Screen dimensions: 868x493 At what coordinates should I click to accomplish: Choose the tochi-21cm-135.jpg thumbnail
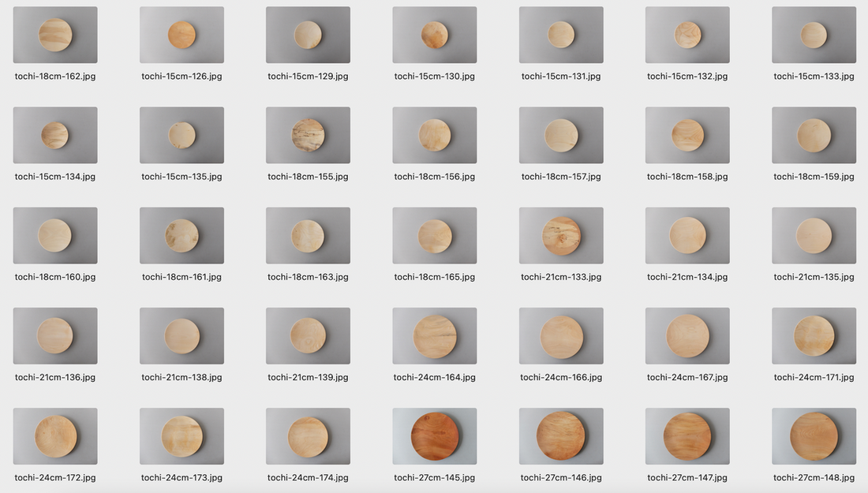click(x=814, y=236)
